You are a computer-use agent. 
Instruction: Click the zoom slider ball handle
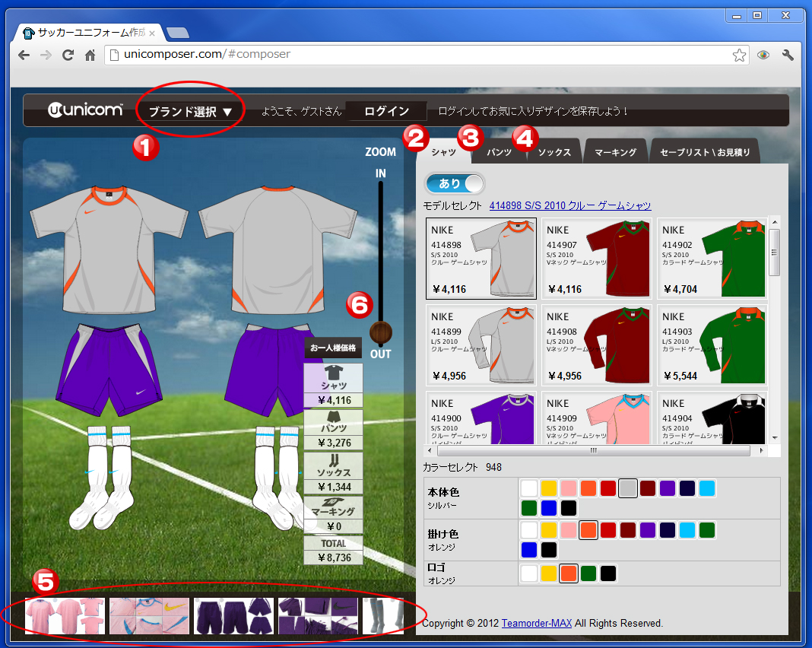click(381, 332)
